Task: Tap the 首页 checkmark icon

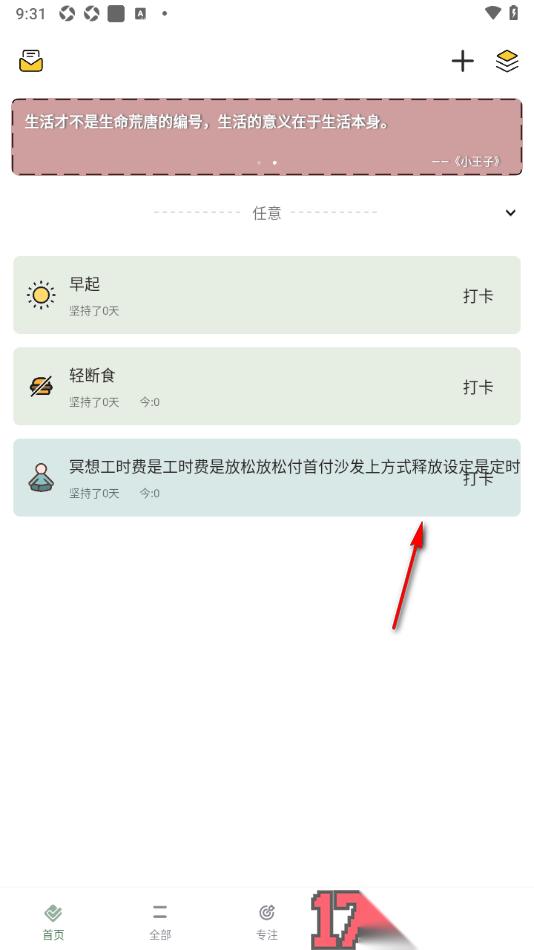Action: pos(53,912)
